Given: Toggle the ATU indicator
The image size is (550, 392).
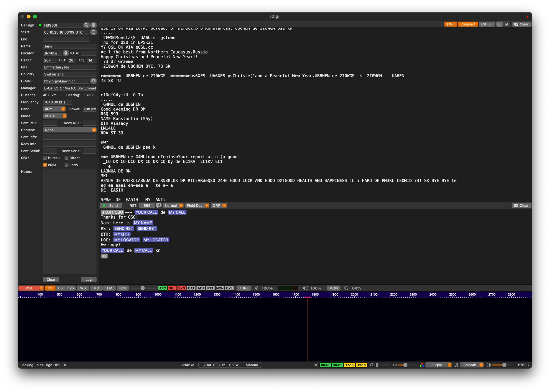Looking at the screenshot, I should 201,288.
